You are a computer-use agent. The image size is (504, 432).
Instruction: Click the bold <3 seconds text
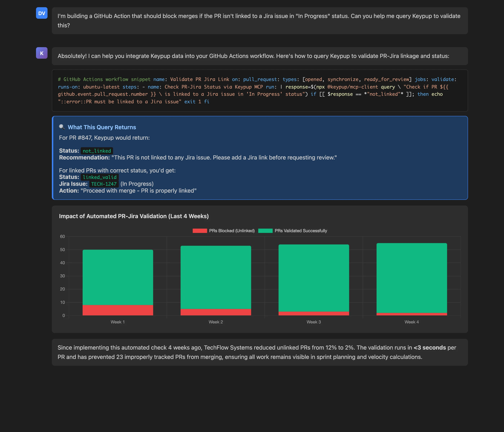coord(430,348)
